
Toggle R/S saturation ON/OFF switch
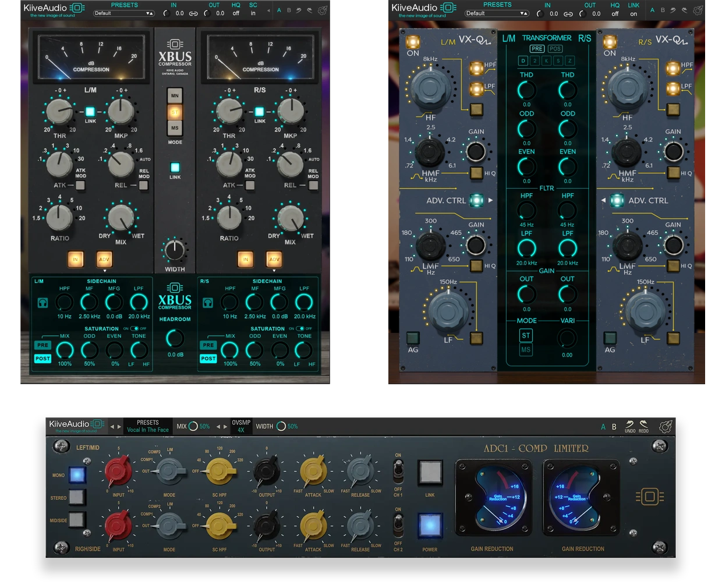300,328
